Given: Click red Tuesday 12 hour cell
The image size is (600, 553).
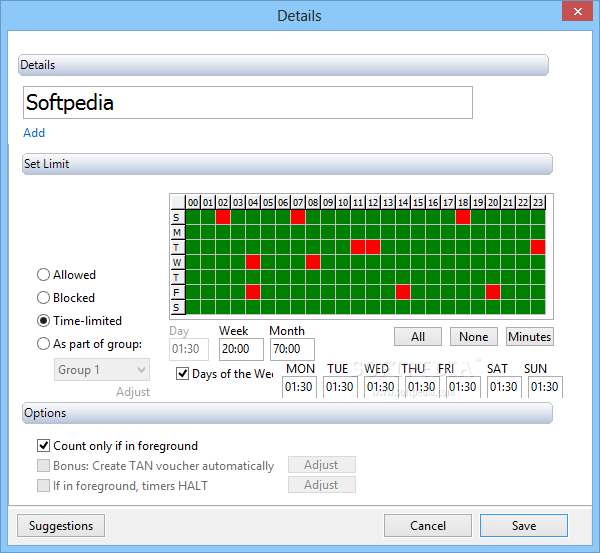Looking at the screenshot, I should (373, 247).
